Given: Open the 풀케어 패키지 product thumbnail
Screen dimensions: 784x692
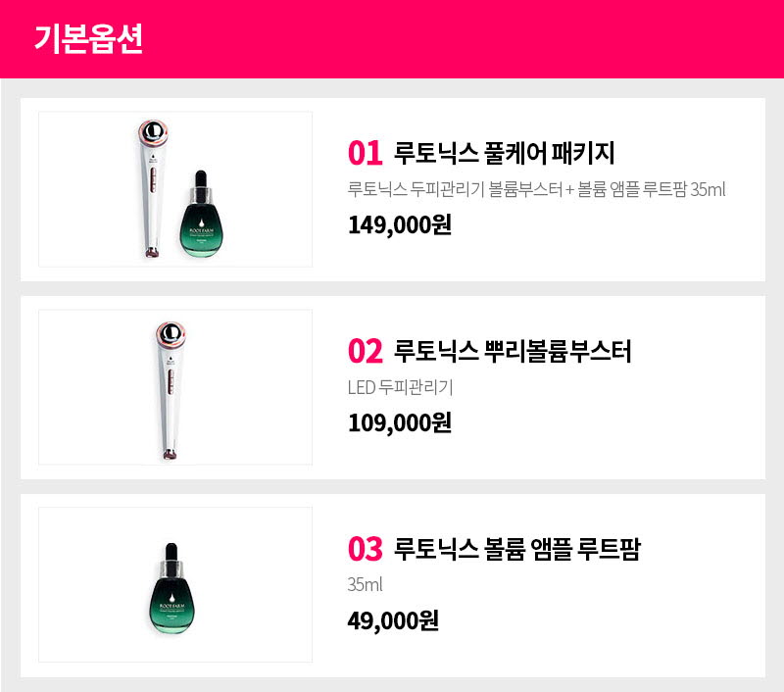Looking at the screenshot, I should coord(175,189).
